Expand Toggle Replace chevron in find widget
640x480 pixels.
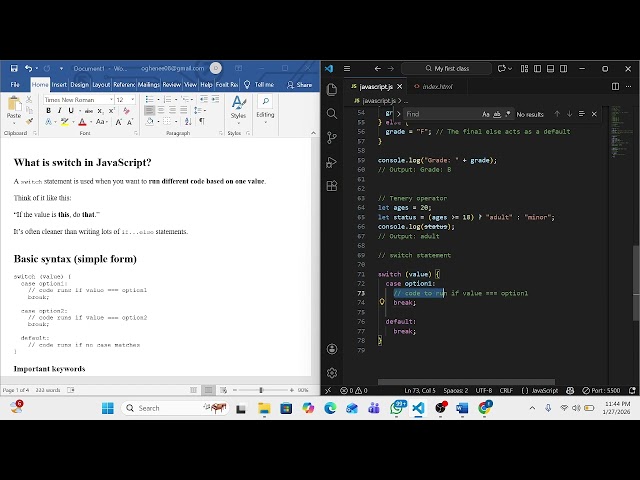tap(399, 114)
